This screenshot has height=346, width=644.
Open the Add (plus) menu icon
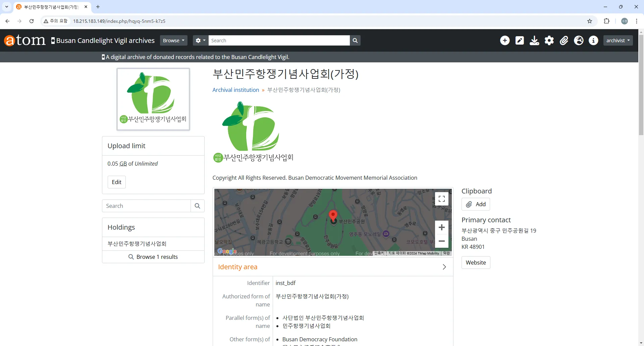[505, 41]
